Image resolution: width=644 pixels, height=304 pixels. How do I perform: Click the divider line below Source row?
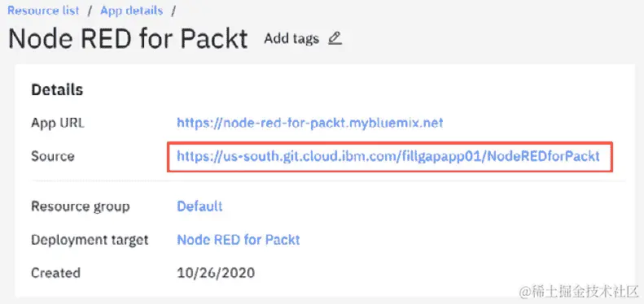pyautogui.click(x=328, y=180)
